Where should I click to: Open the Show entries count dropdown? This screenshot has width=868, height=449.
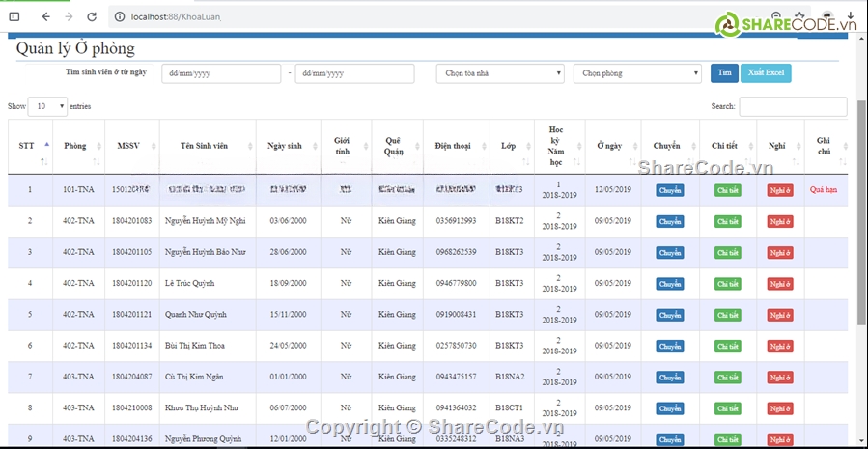click(47, 106)
